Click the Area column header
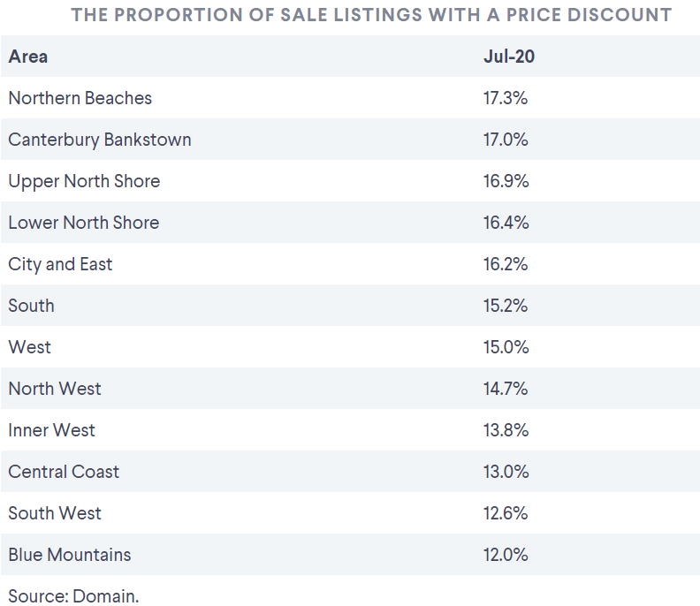This screenshot has height=606, width=700. [x=27, y=57]
